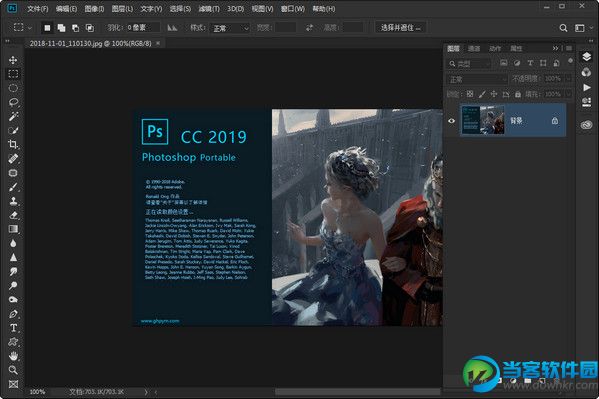This screenshot has height=399, width=599.
Task: Open the Help (帮助) menu
Action: 324,8
